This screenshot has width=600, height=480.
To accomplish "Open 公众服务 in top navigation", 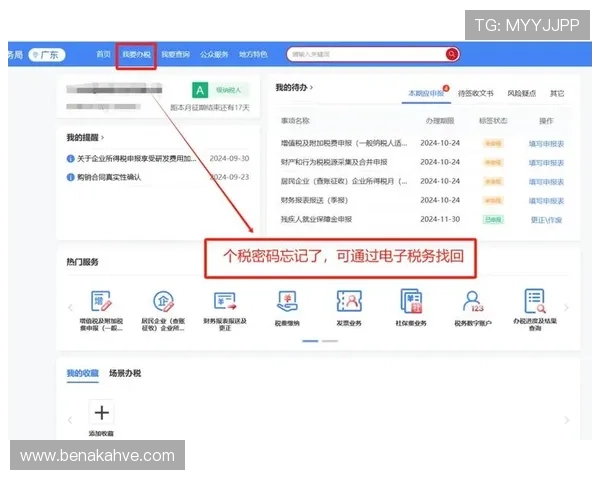I will pyautogui.click(x=214, y=55).
